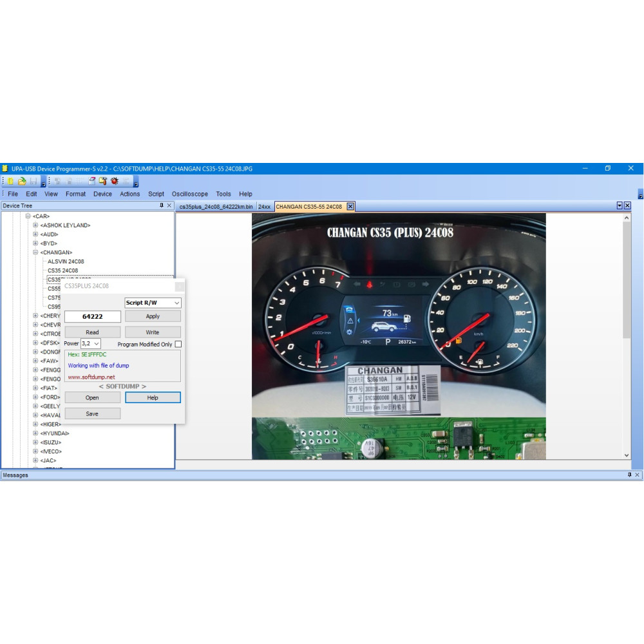644x644 pixels.
Task: Click the image viewer scroll up arrow
Action: (x=627, y=218)
